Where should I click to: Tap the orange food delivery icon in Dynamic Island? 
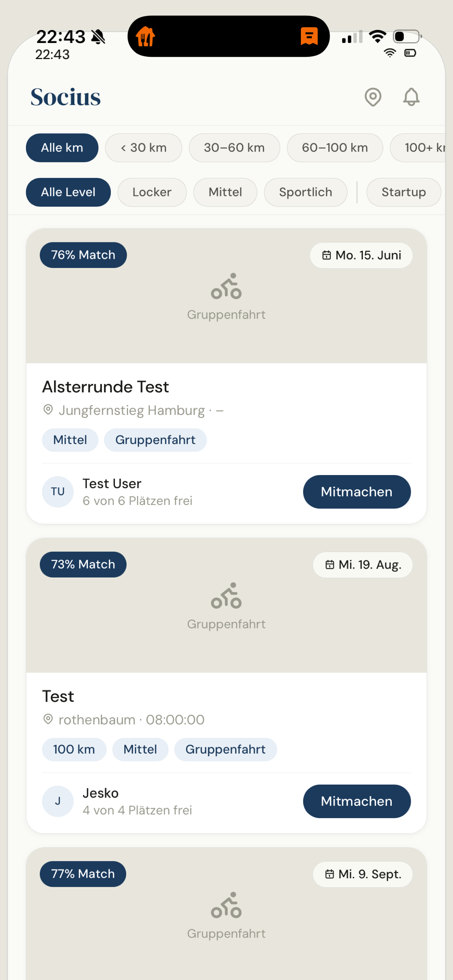point(146,36)
